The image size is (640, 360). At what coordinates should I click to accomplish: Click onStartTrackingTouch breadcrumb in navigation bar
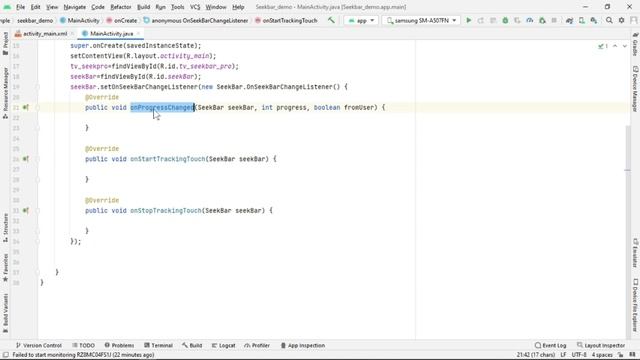point(286,20)
